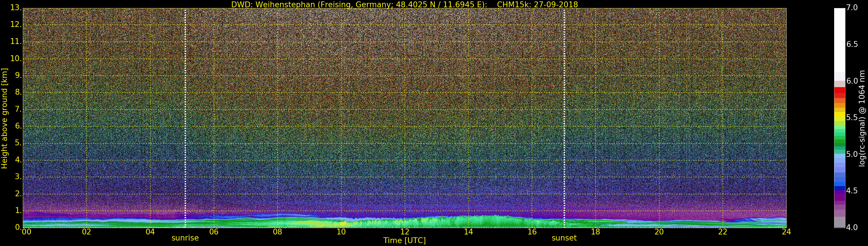Viewport: 868px width, 246px height.
Task: Click the '12' time axis tick label
Action: 405,232
